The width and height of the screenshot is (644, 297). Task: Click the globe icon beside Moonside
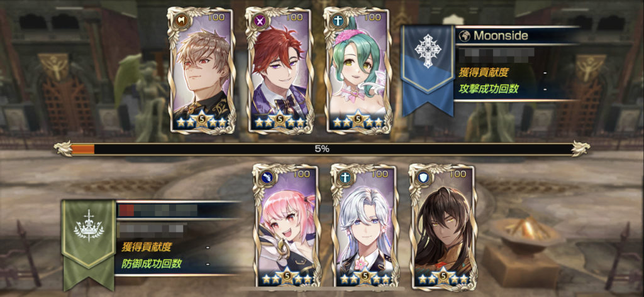pos(464,35)
